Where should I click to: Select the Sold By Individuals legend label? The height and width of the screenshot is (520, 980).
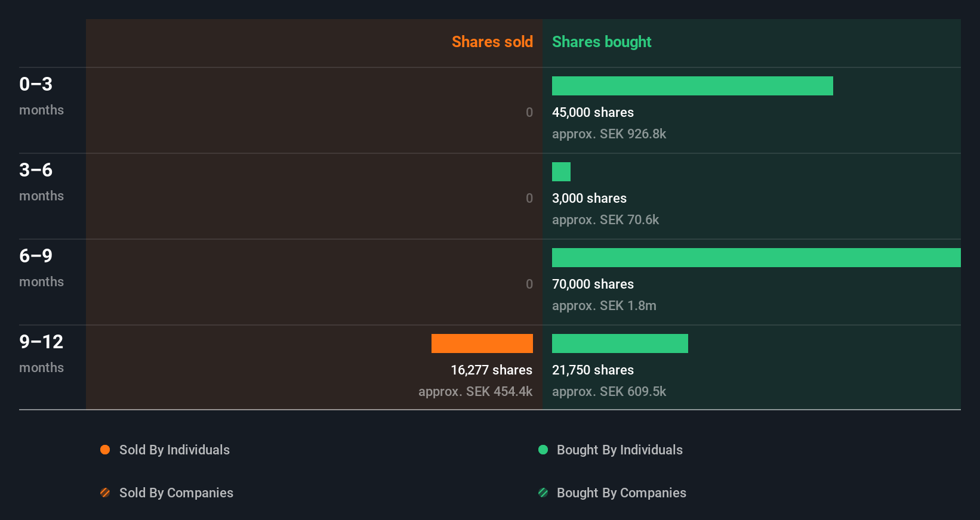[174, 450]
